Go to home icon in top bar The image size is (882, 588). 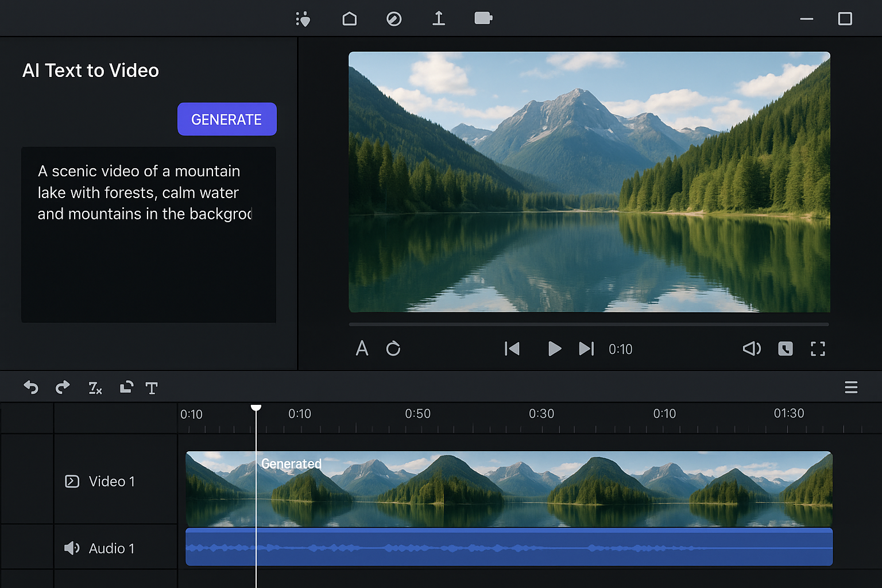tap(349, 19)
